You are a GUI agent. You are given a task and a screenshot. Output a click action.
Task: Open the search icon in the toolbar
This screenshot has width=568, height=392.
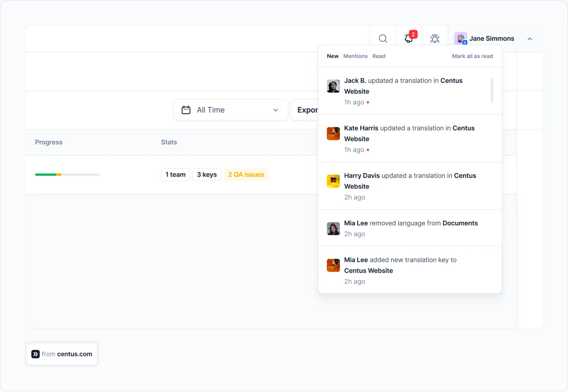(383, 38)
